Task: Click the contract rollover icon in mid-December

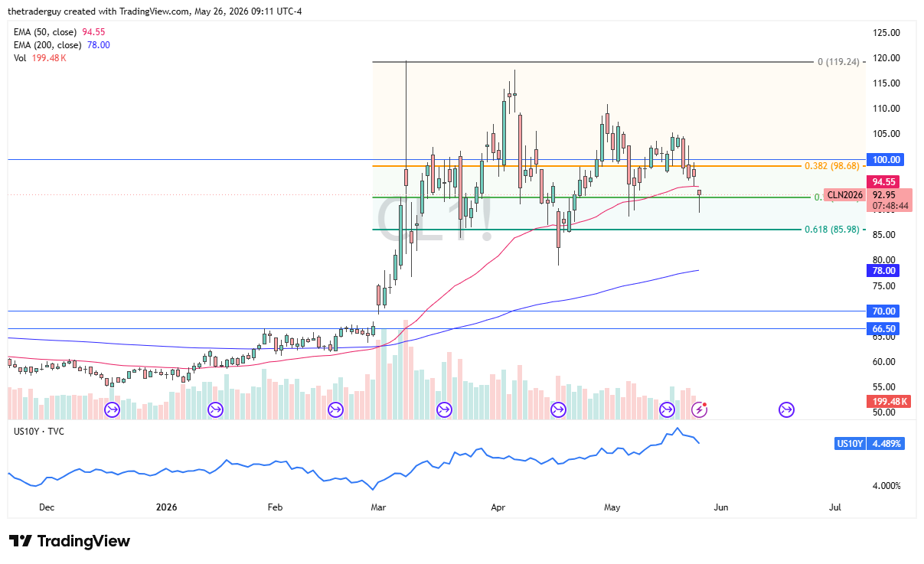Action: coord(112,410)
